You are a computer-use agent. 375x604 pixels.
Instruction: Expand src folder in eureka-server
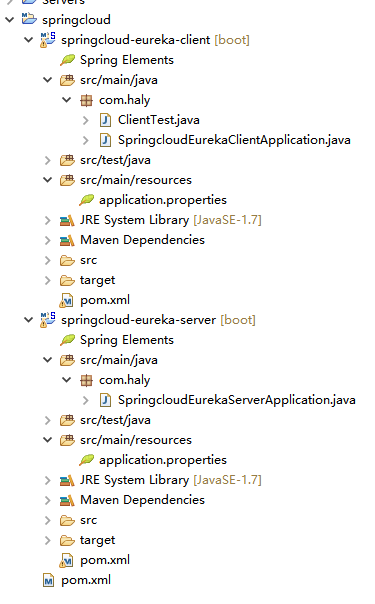[x=47, y=520]
